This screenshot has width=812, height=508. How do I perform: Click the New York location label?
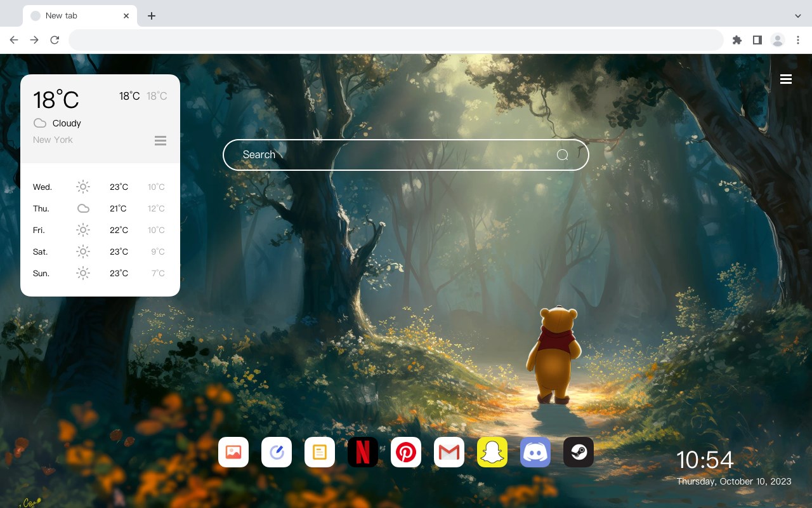pyautogui.click(x=53, y=140)
